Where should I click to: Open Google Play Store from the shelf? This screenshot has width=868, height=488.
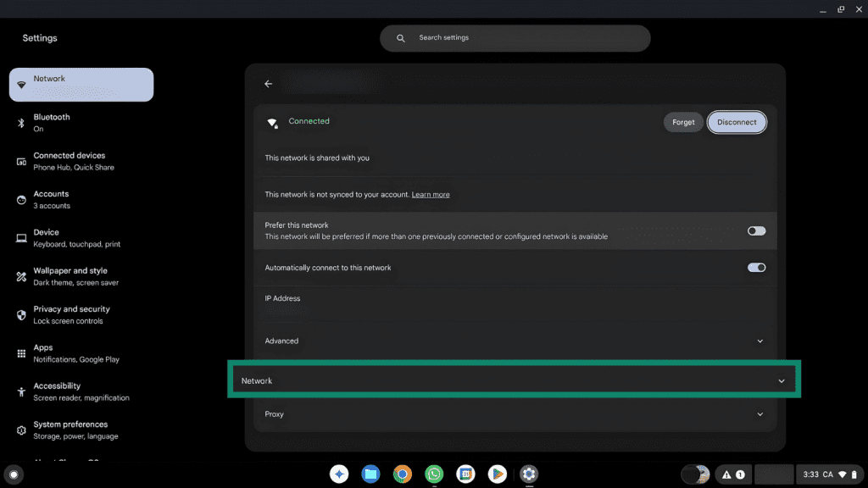click(x=497, y=474)
